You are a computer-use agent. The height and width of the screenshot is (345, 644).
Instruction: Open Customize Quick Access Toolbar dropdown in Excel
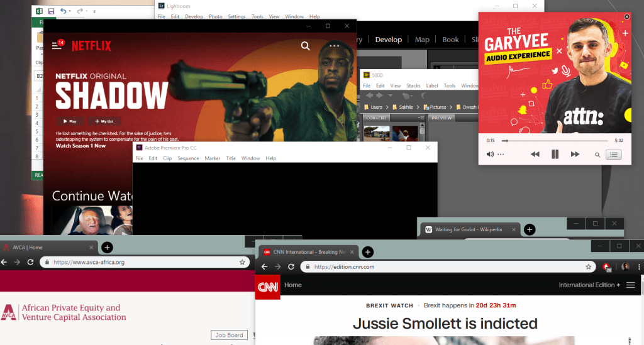tap(94, 11)
